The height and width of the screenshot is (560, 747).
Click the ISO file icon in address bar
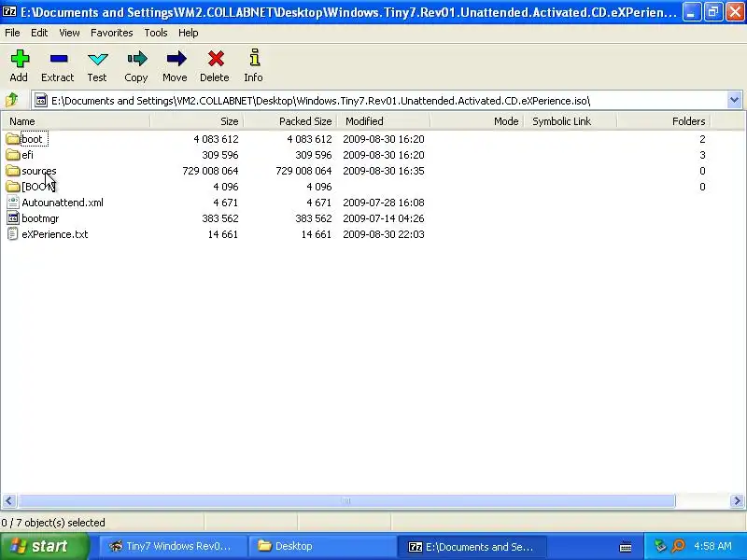pos(41,101)
